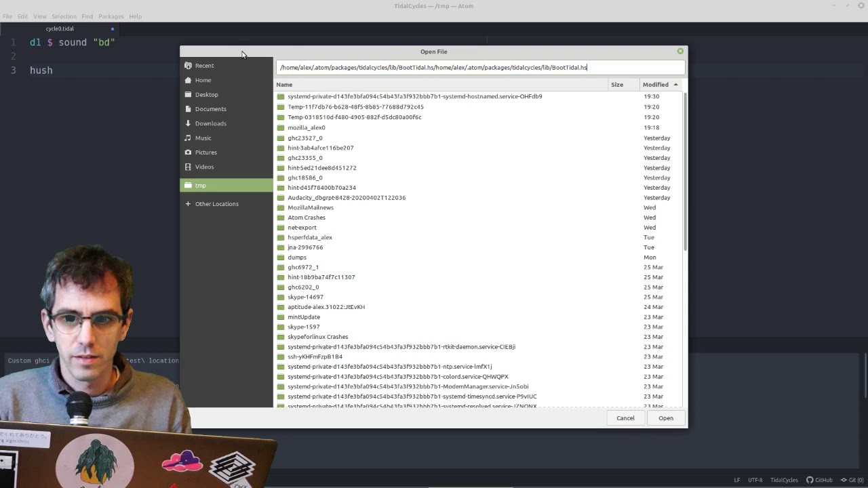Select the ssh-yKHFmFzpB1B4 folder

pos(478,357)
